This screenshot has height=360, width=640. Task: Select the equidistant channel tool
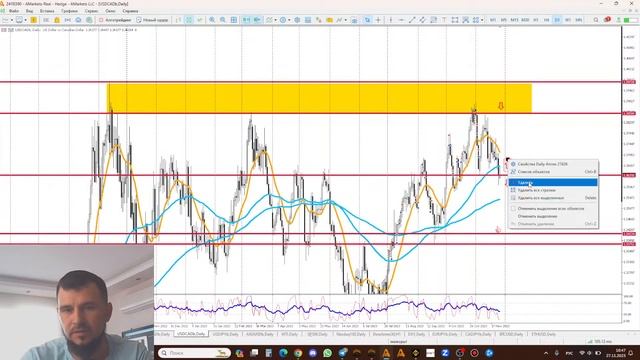[422, 20]
